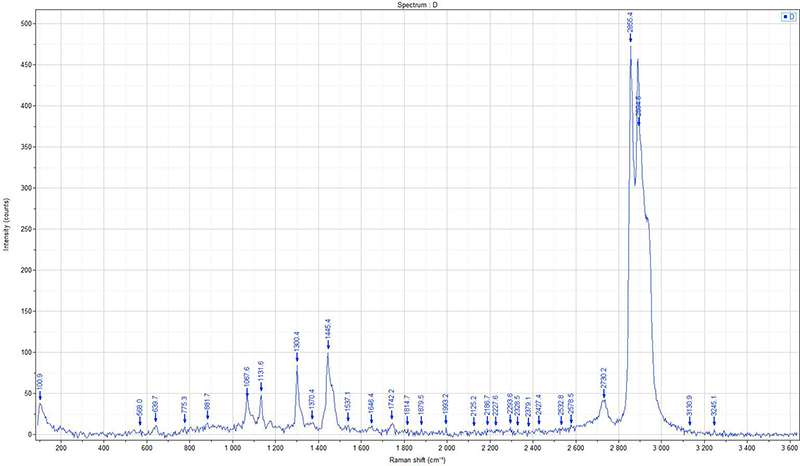Viewport: 800px width, 466px height.
Task: Select the 1993.2 peak marker
Action: (x=446, y=420)
